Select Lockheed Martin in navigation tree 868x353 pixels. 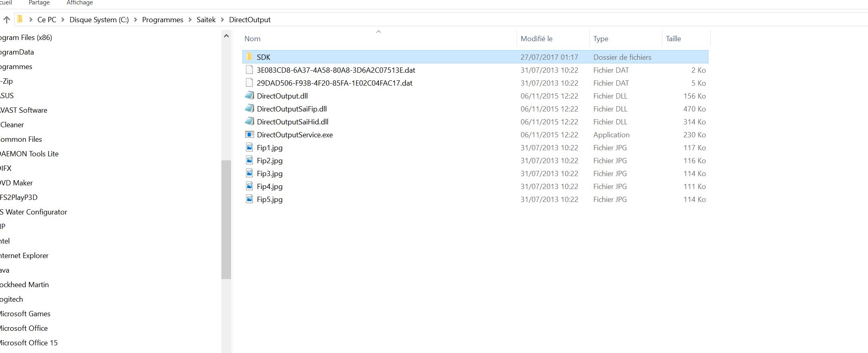(x=24, y=284)
